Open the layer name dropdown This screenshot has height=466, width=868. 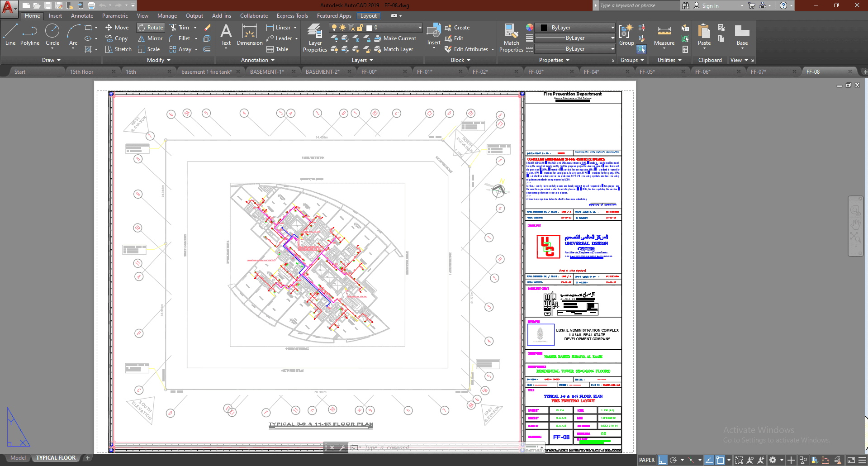point(398,28)
